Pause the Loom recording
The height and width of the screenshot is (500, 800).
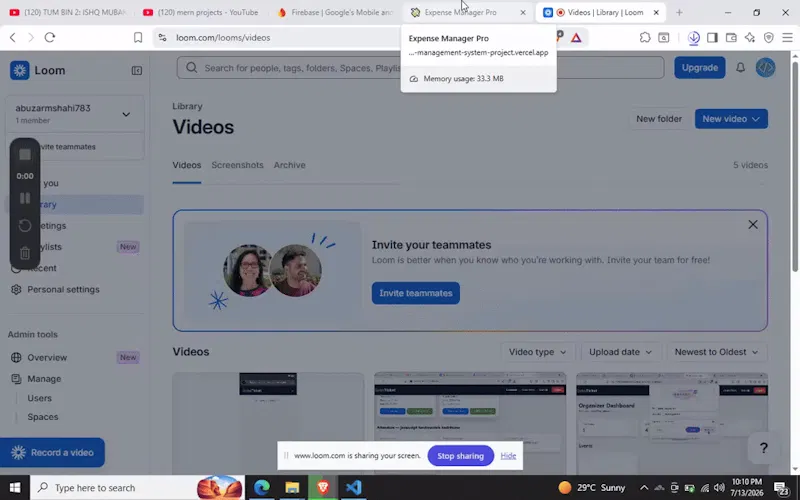24,198
